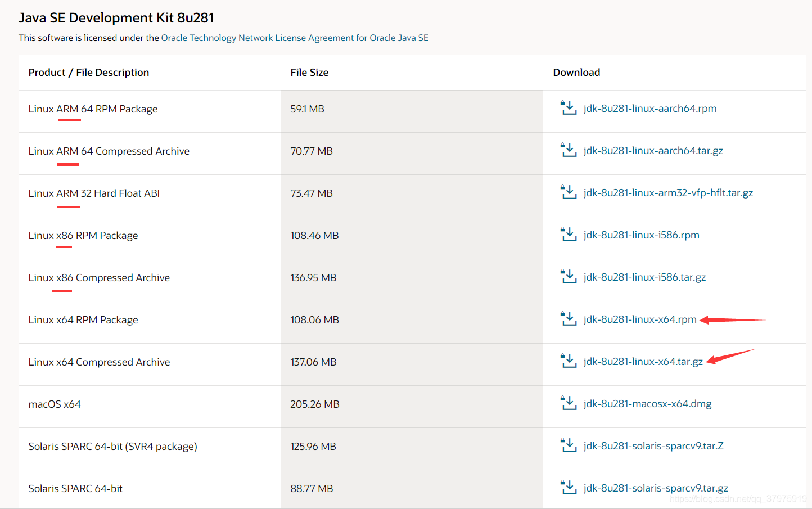812x509 pixels.
Task: Click the Linux x64 Compressed Archive description
Action: [99, 362]
